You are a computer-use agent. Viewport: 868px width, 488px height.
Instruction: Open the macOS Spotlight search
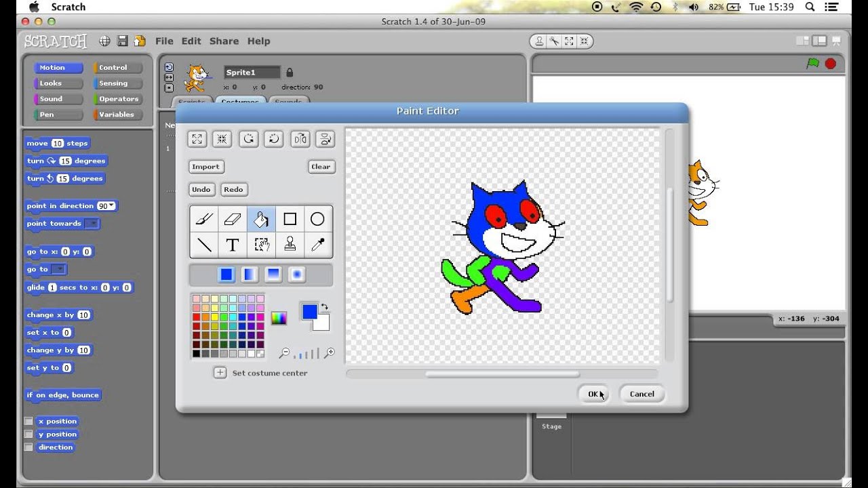(810, 7)
